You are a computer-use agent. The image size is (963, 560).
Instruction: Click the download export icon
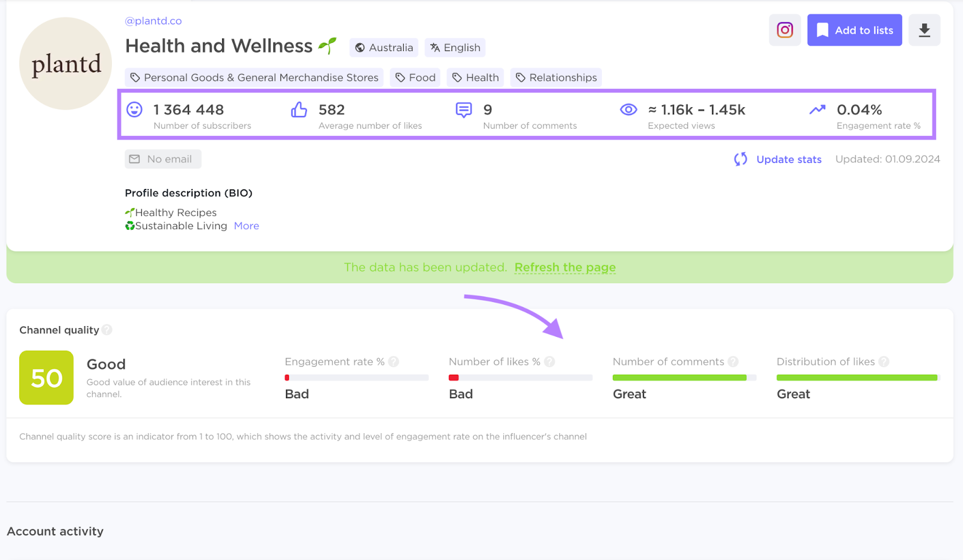click(924, 29)
